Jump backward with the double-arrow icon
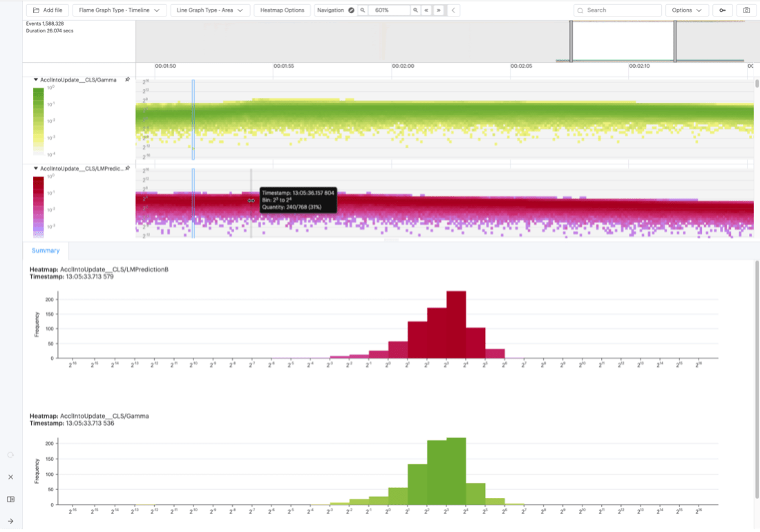Image resolution: width=760 pixels, height=532 pixels. [x=426, y=10]
